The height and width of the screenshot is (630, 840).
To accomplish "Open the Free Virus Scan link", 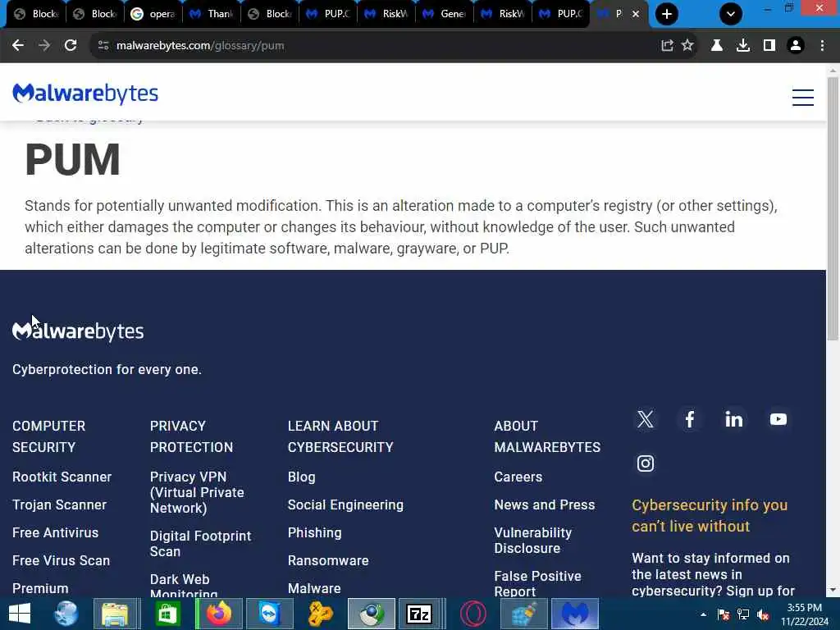I will pos(61,560).
